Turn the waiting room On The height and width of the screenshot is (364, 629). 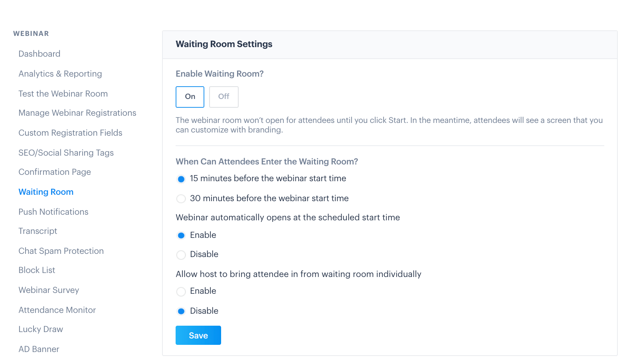pos(190,97)
